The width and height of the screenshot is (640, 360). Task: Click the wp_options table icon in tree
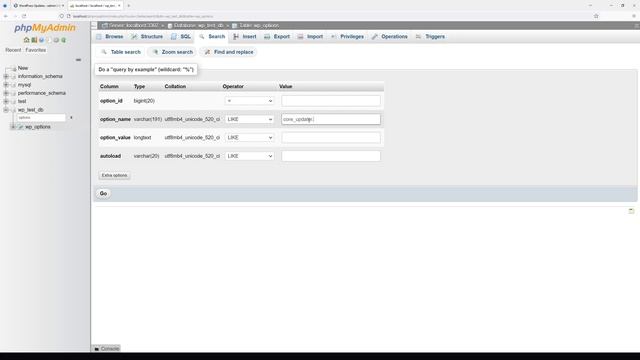point(20,127)
